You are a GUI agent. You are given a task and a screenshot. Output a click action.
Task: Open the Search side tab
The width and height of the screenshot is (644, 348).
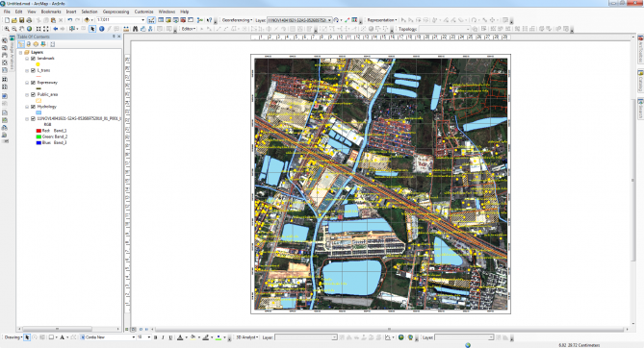click(640, 109)
